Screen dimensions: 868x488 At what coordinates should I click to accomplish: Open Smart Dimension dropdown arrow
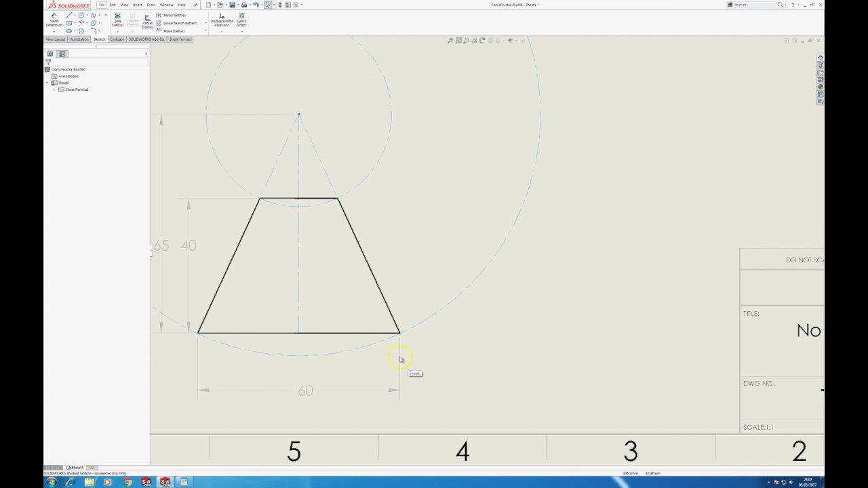tap(54, 32)
